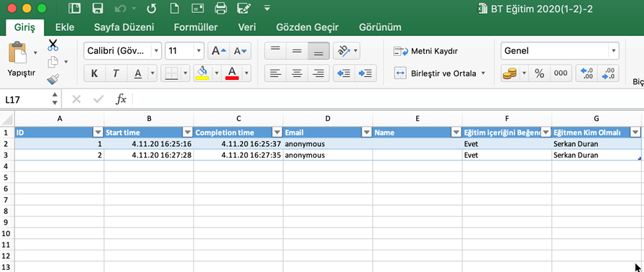Expand the font size 11 dropdown
Screen dimensions: 644x272
click(199, 51)
